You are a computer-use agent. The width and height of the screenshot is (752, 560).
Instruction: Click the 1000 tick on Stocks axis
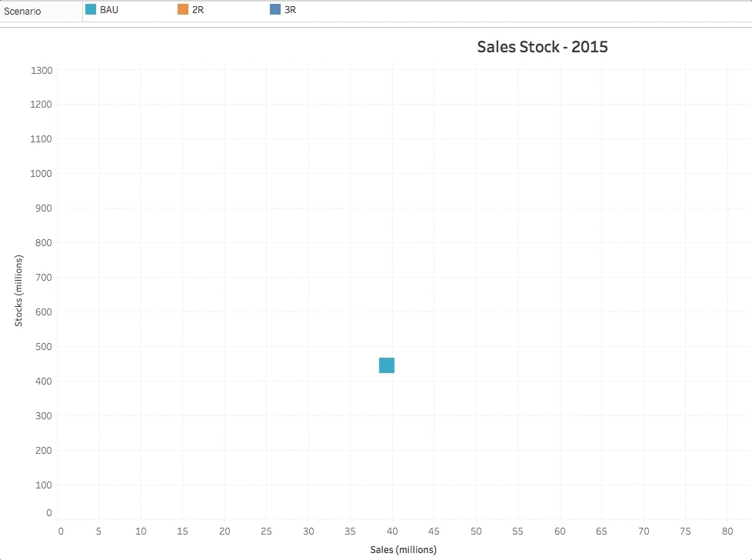click(42, 174)
